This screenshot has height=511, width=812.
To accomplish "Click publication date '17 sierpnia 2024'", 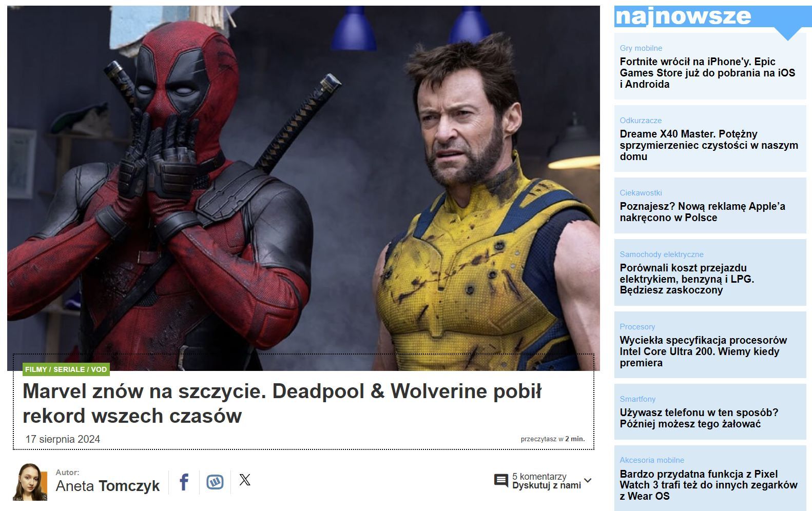I will tap(63, 439).
